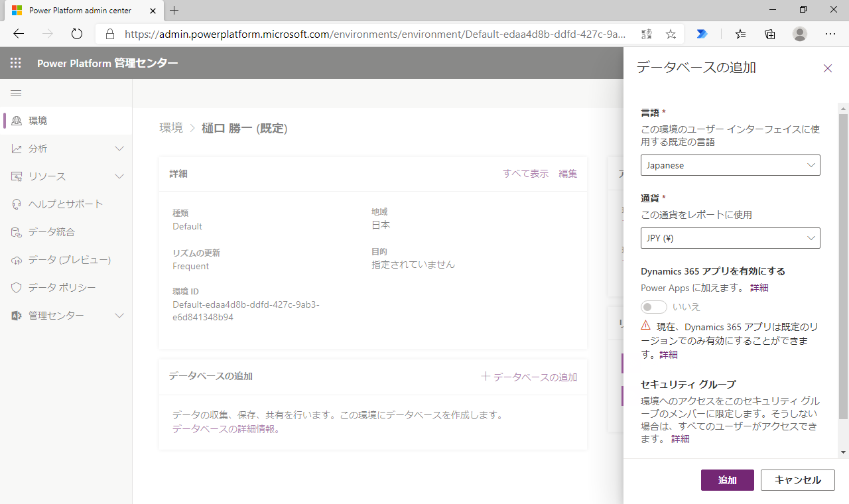The width and height of the screenshot is (849, 504).
Task: Open browser profile avatar
Action: [800, 34]
